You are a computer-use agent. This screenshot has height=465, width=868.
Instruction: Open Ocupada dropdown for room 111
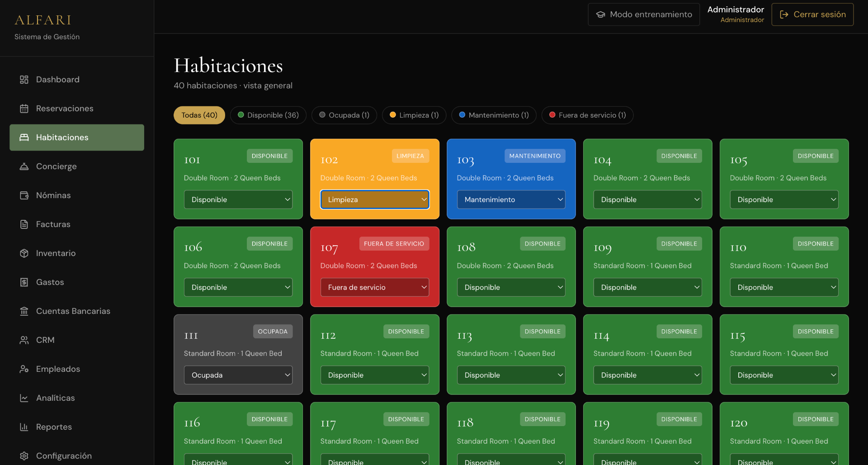(x=238, y=375)
